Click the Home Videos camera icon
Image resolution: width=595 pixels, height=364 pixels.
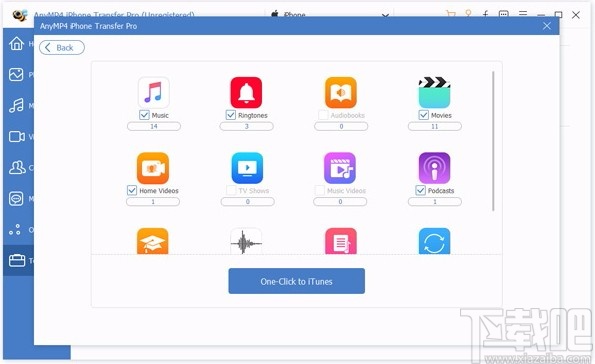pos(153,168)
